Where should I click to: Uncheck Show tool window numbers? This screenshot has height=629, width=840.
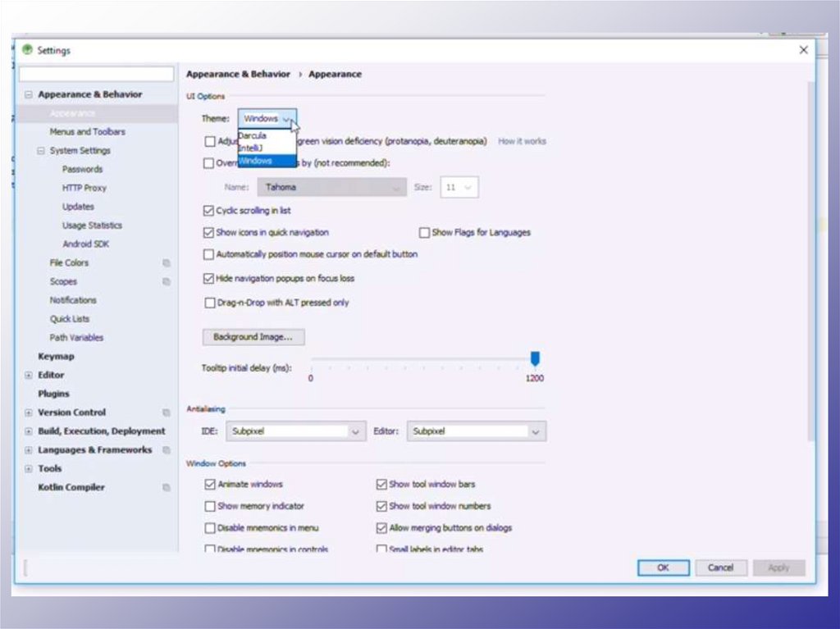(x=381, y=506)
